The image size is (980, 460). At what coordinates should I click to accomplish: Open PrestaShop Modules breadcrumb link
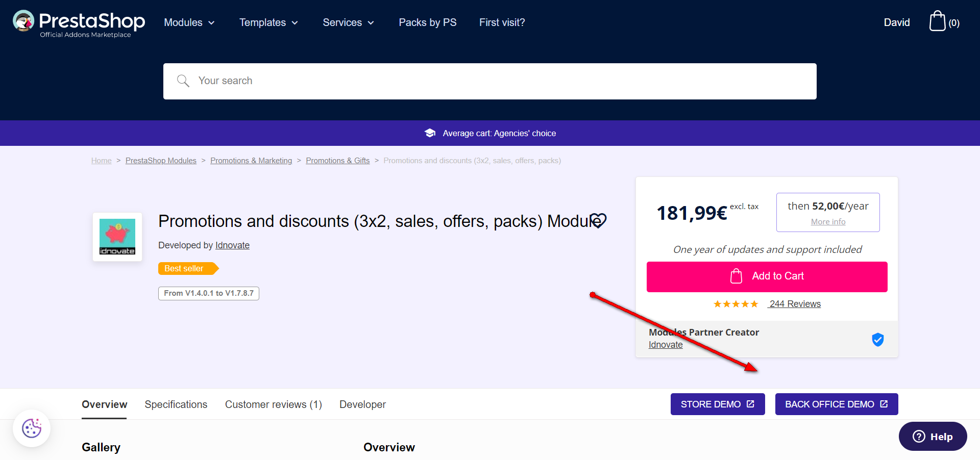[161, 161]
